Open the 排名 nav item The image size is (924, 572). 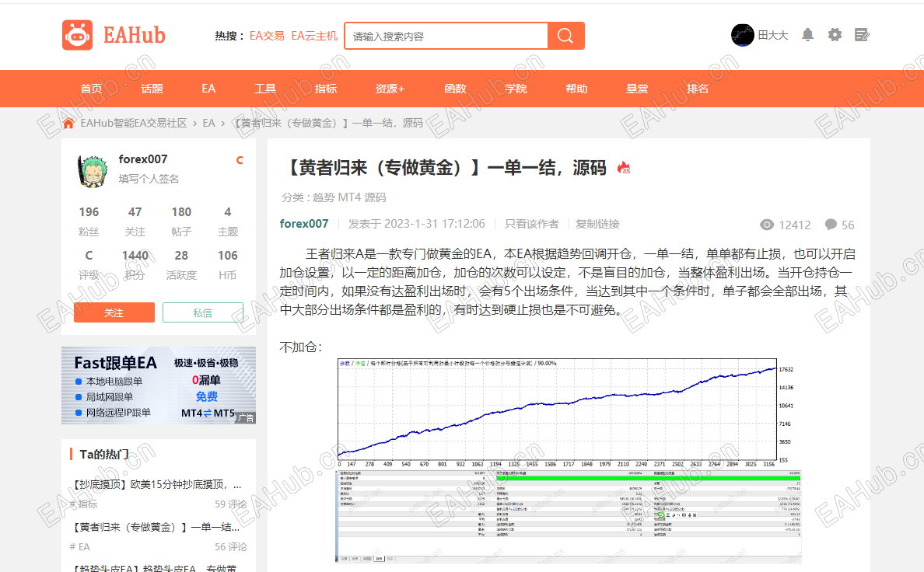click(698, 89)
